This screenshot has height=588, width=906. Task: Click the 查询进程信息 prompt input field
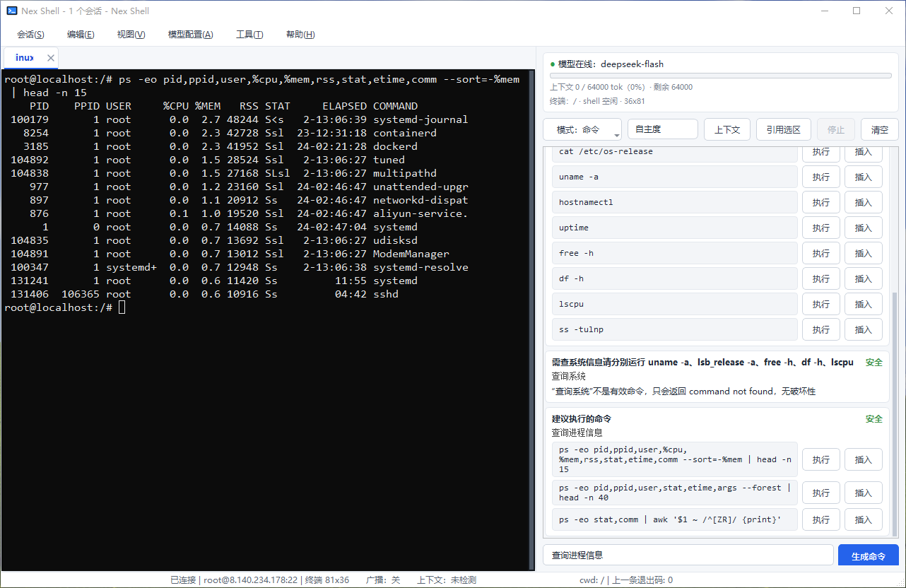tap(688, 555)
